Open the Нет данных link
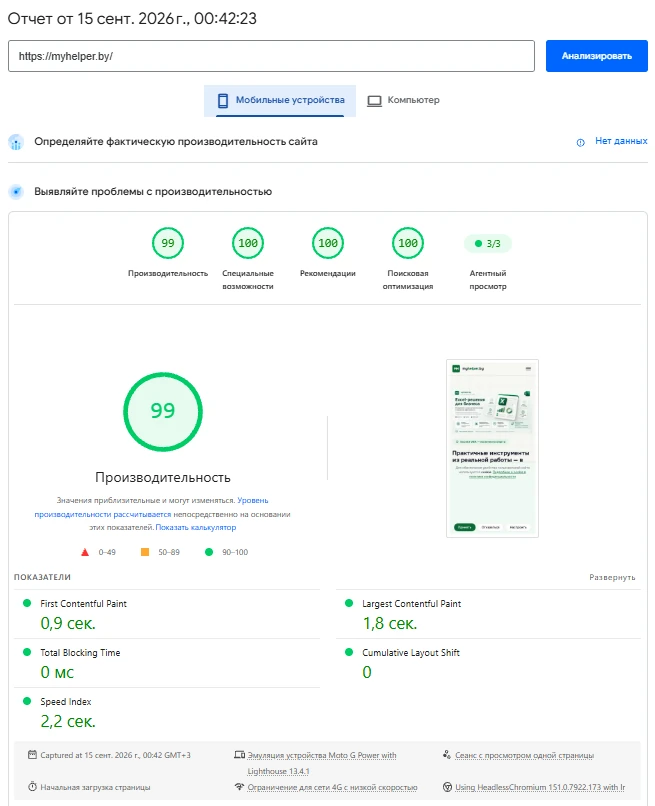Viewport: 655px width, 806px height. (621, 141)
